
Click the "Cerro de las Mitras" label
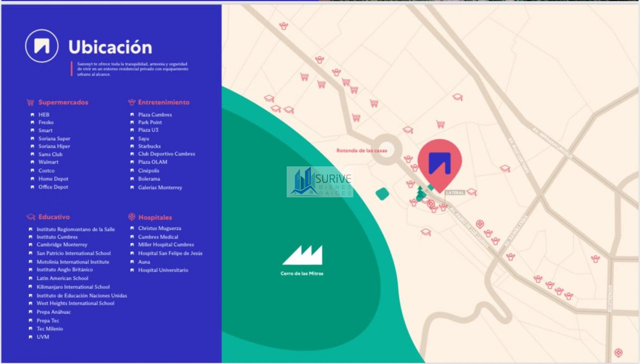point(302,273)
